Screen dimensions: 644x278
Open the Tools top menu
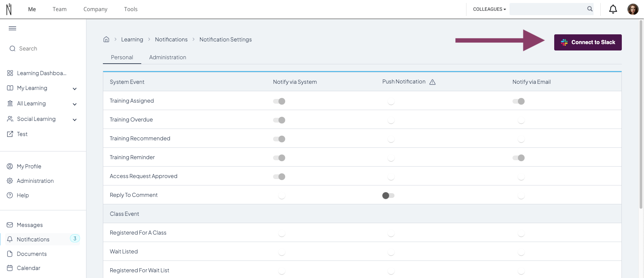pos(131,9)
